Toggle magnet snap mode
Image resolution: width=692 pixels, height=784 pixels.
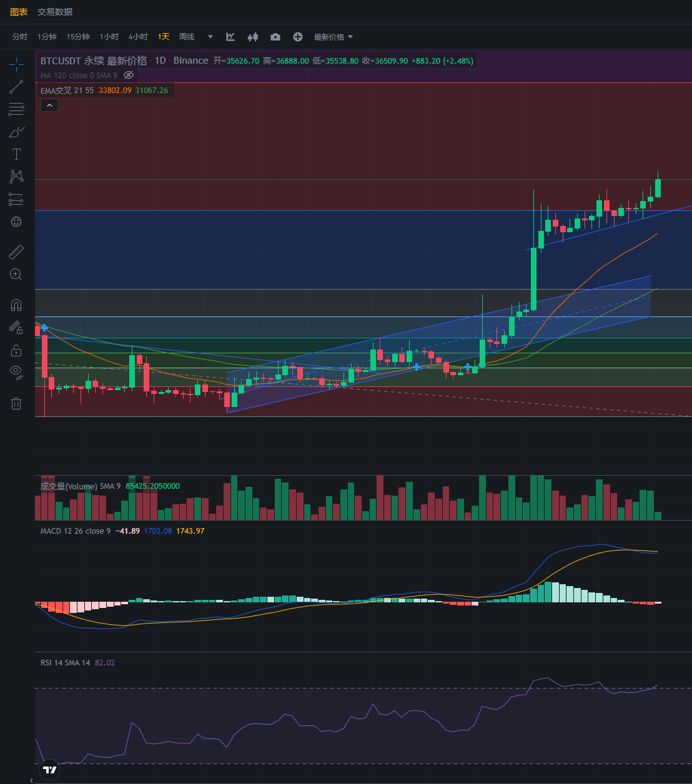(x=16, y=305)
